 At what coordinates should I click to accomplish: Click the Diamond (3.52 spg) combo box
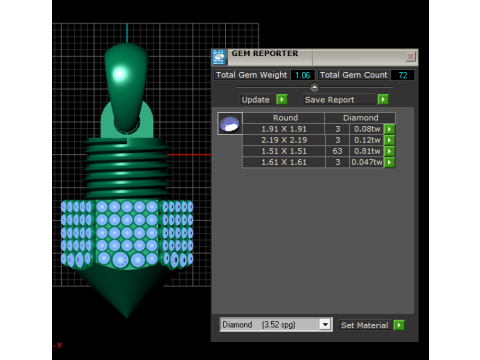[276, 325]
